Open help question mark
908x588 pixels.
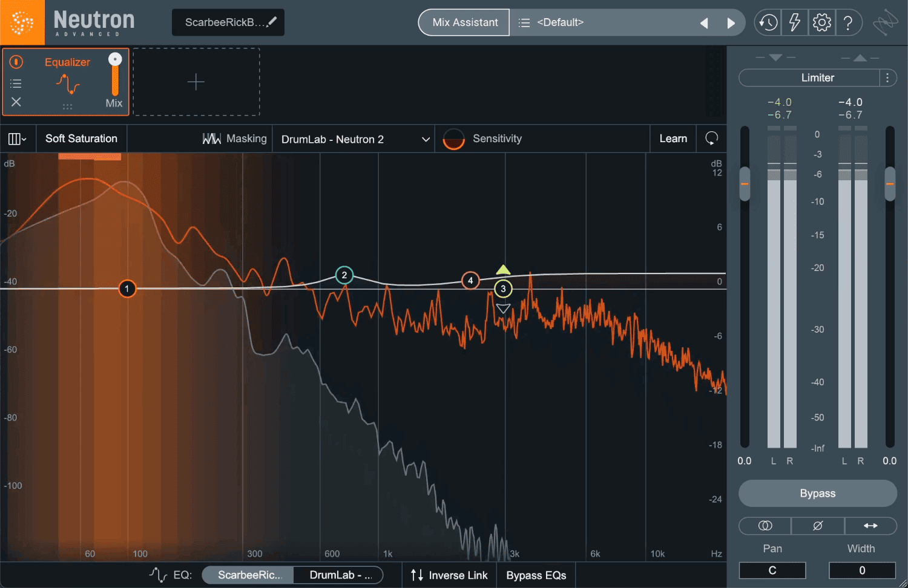pos(848,23)
